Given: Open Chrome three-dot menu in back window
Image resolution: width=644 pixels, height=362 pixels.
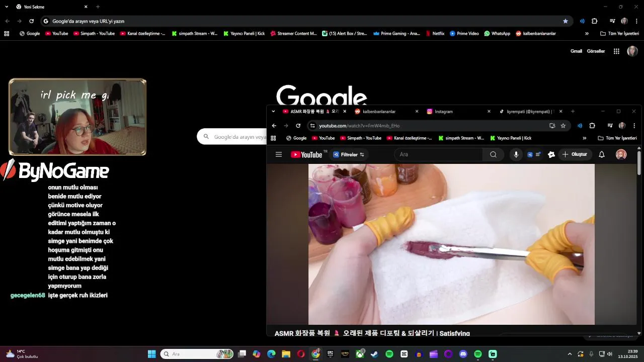Looking at the screenshot, I should tap(636, 21).
